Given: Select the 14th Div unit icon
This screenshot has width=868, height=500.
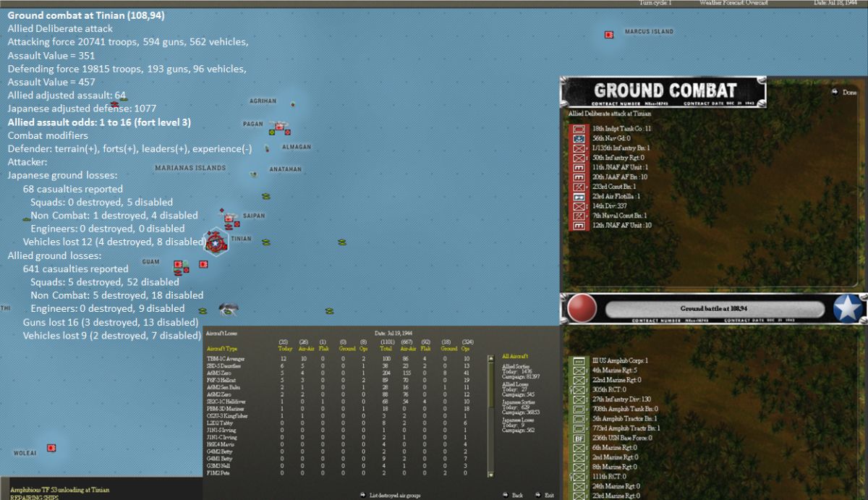Looking at the screenshot, I should [579, 206].
